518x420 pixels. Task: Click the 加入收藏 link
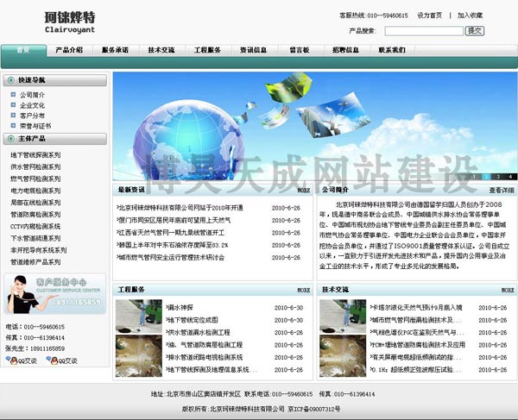[x=470, y=16]
